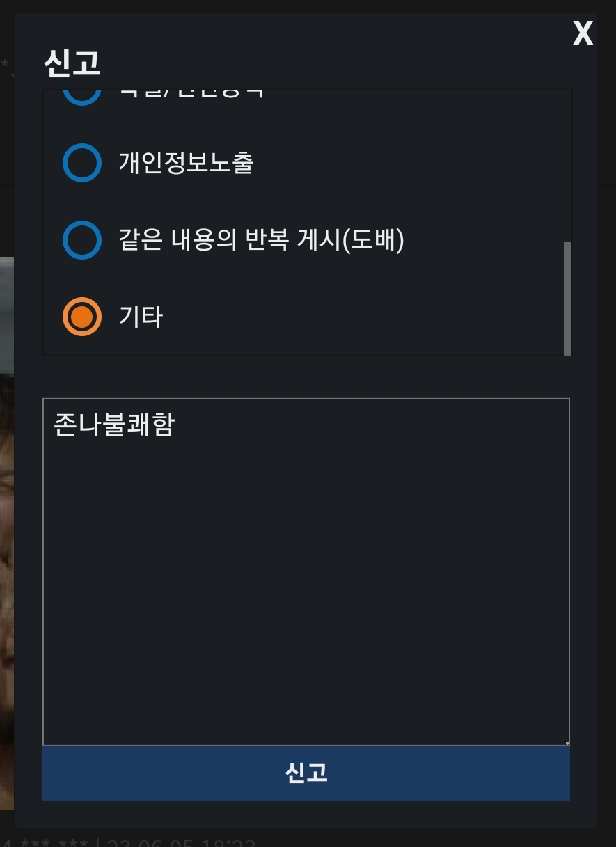Close the 신고 dialog with the X
Screen dimensions: 616x847
click(583, 33)
